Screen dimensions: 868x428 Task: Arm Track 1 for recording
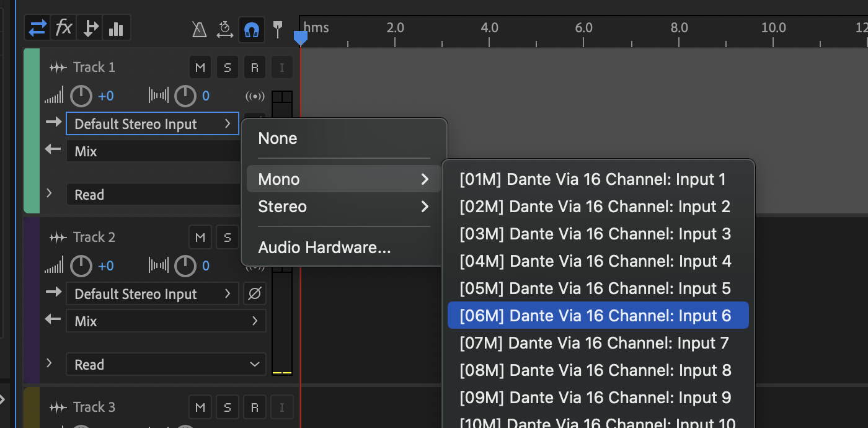tap(254, 68)
